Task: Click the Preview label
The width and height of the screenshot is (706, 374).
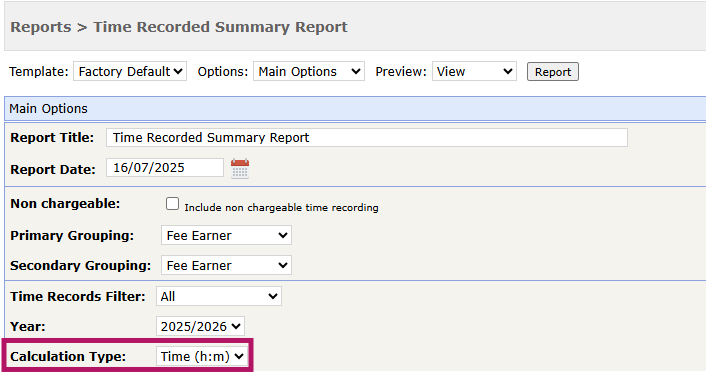Action: 401,72
